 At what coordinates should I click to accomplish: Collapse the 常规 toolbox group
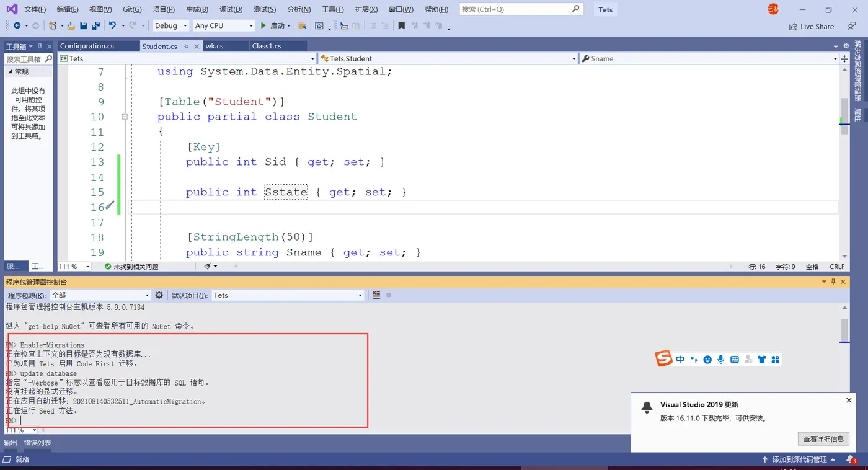10,72
